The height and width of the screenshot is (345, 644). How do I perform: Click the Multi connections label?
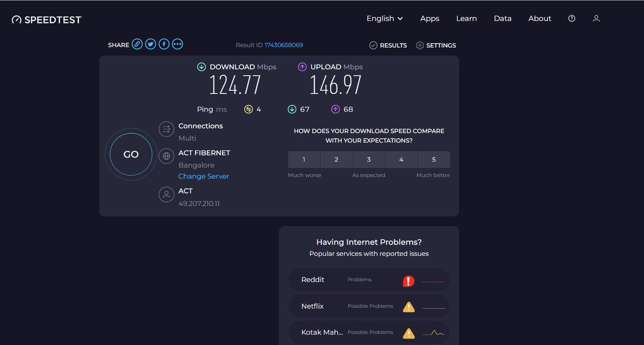187,138
